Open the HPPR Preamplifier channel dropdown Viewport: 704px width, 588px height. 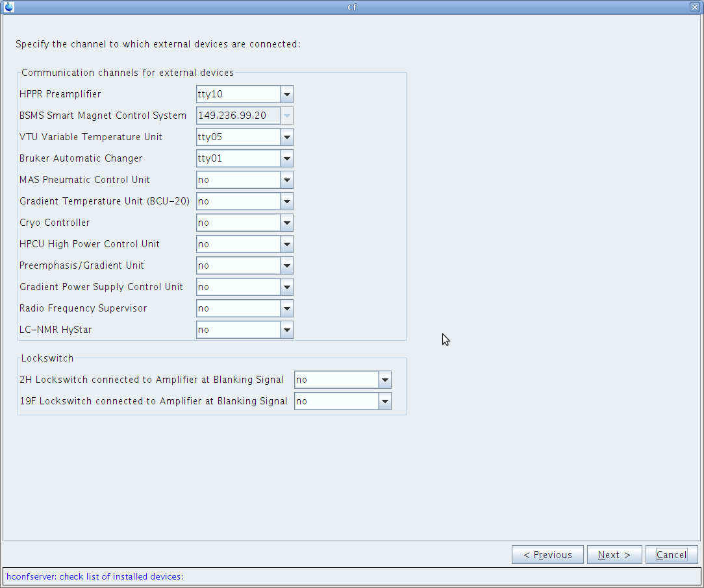[287, 94]
